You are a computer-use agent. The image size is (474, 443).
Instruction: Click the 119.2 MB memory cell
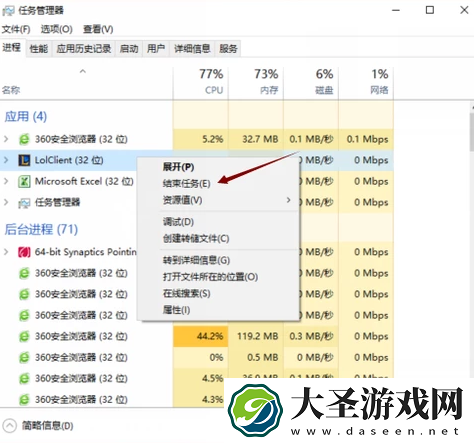tap(256, 336)
